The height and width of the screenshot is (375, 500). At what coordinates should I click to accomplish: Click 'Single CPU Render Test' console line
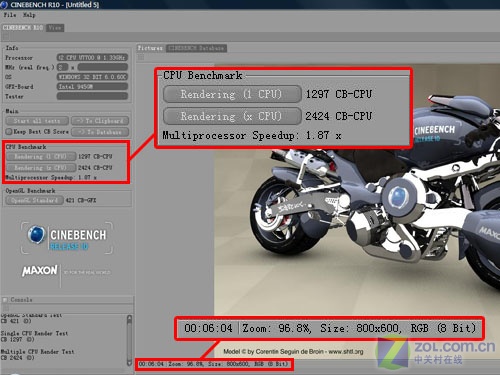34,333
